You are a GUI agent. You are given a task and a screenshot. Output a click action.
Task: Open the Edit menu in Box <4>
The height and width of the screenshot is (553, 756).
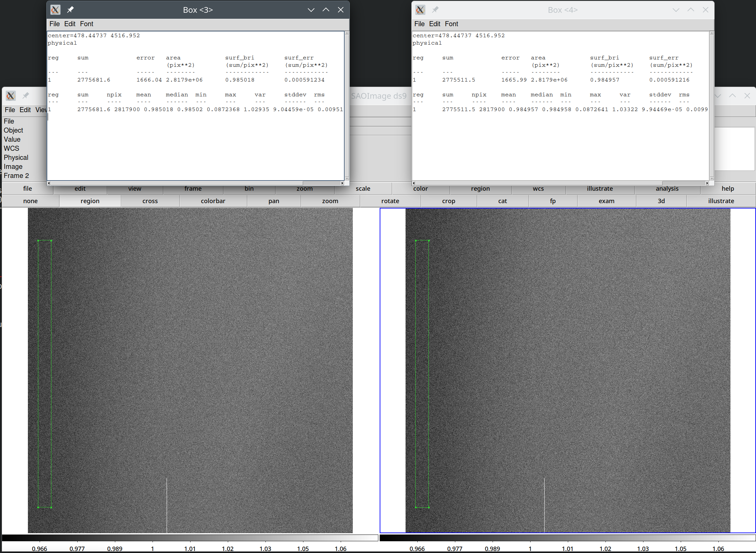pyautogui.click(x=434, y=24)
